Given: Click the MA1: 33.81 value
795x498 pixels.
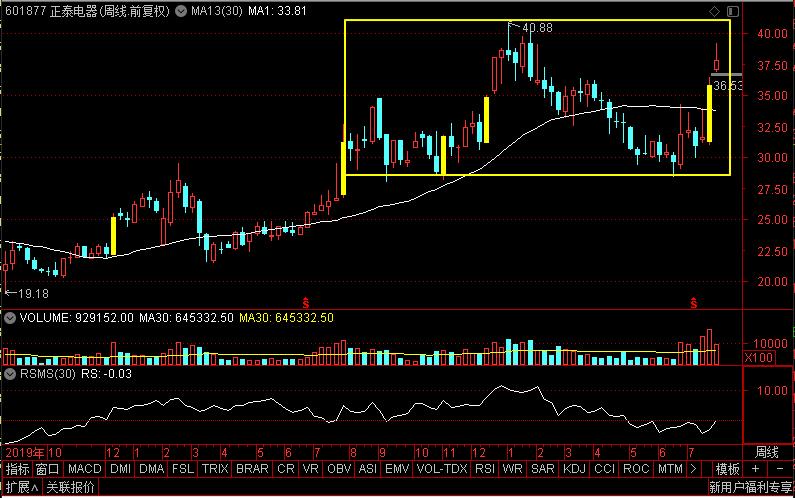Looking at the screenshot, I should (x=277, y=11).
